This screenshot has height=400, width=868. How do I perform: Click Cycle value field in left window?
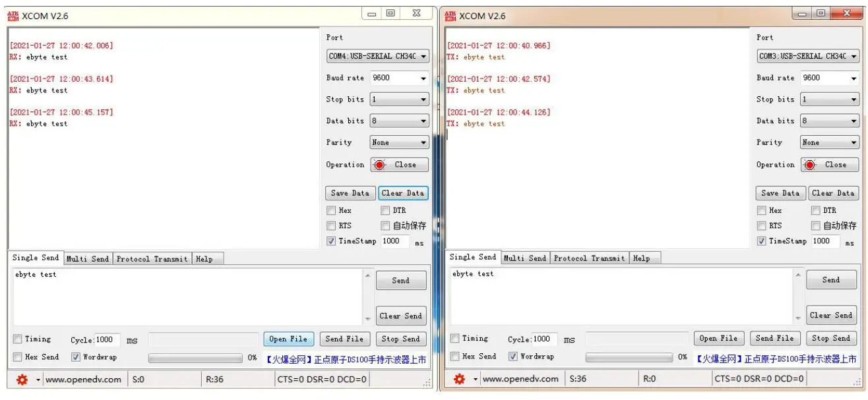(x=108, y=340)
